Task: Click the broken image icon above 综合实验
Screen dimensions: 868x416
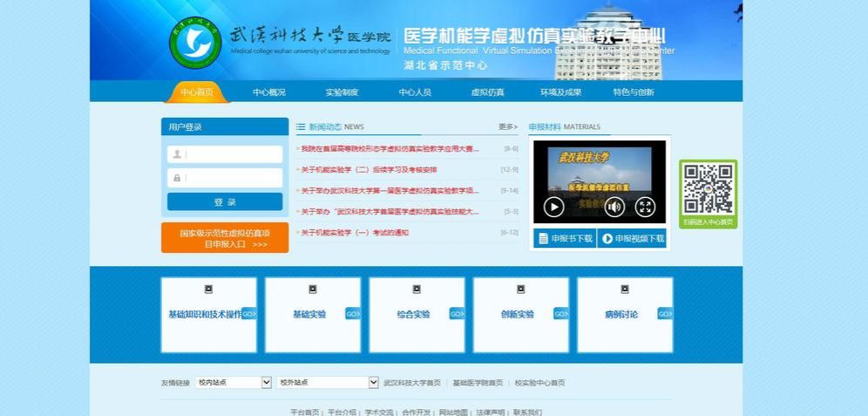Action: (x=417, y=290)
